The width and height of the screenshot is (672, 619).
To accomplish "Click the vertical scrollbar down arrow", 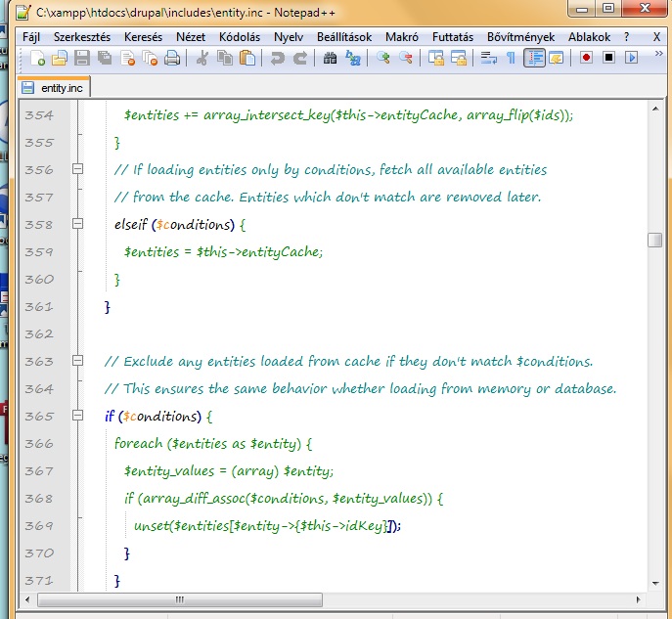I will (x=655, y=583).
